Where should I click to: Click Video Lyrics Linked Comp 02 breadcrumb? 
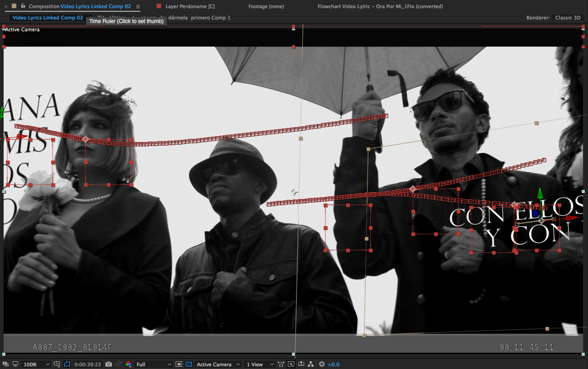point(48,18)
